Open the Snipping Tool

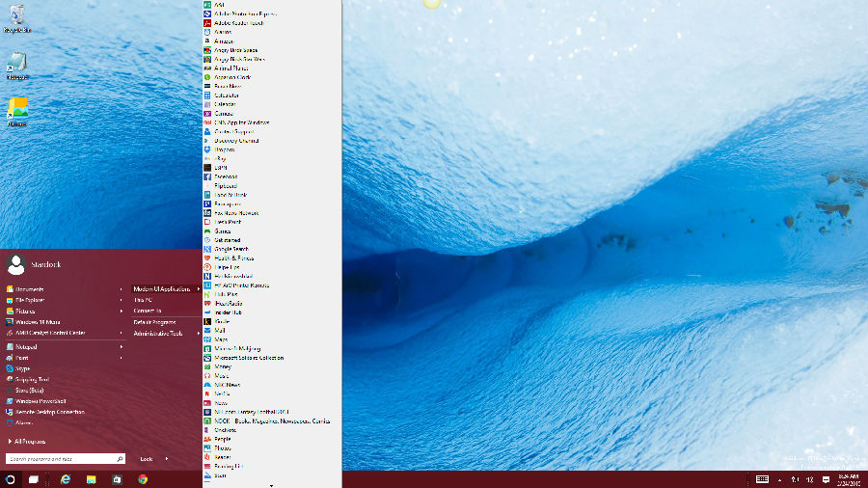point(32,379)
